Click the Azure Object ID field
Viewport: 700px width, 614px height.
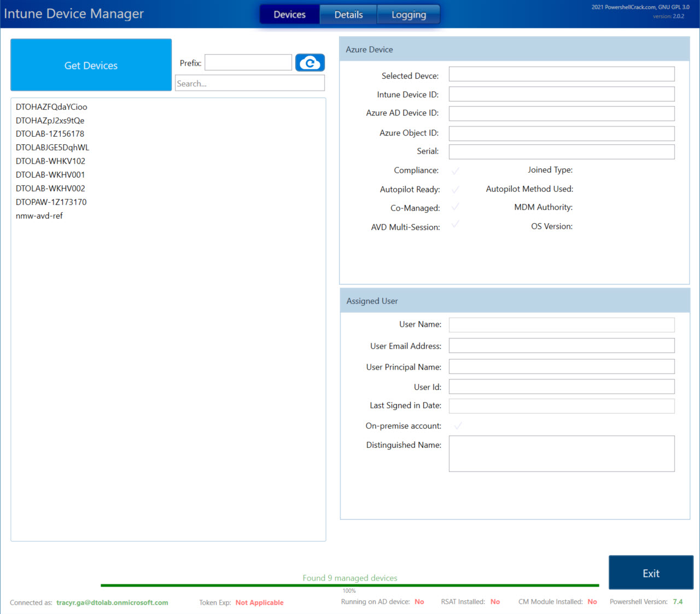pos(562,133)
